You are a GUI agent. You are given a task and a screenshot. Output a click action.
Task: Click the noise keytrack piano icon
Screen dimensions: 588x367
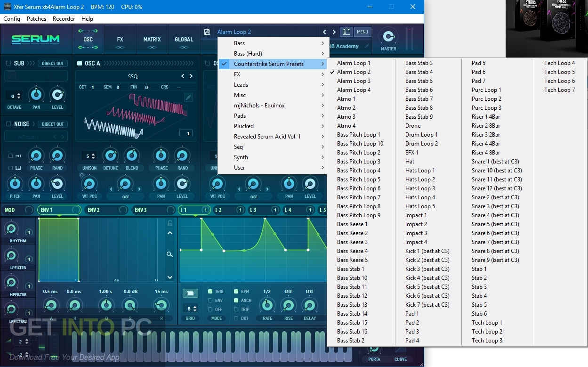coord(18,168)
